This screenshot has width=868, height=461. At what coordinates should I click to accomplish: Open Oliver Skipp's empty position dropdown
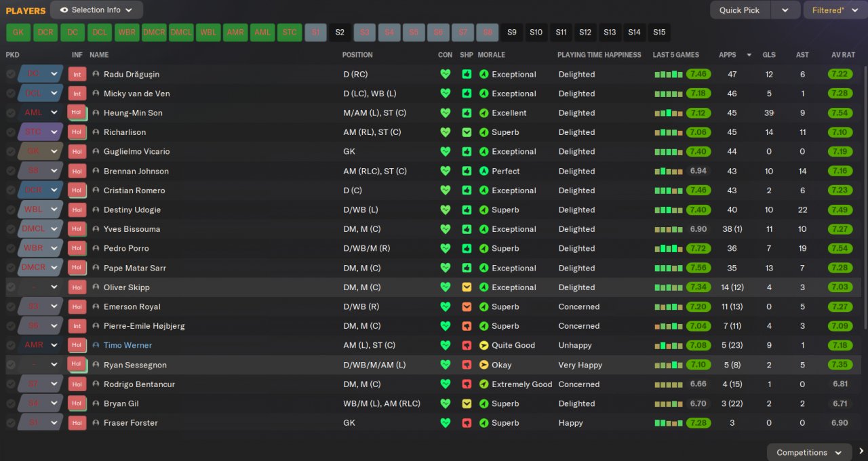41,287
